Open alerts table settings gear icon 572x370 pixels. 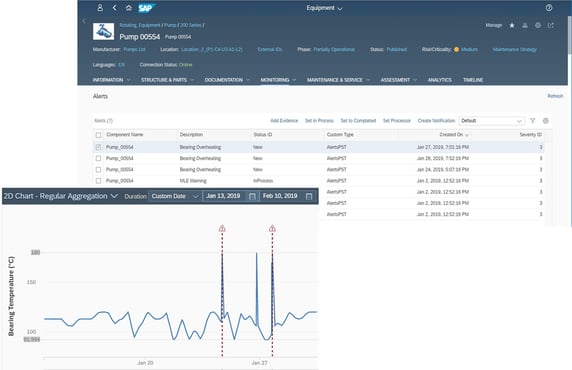(546, 121)
